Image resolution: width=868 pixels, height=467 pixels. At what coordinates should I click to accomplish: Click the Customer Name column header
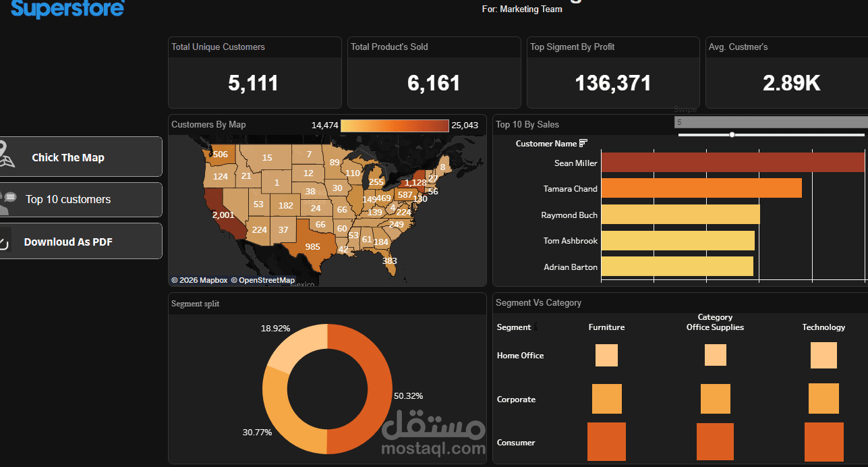click(546, 143)
